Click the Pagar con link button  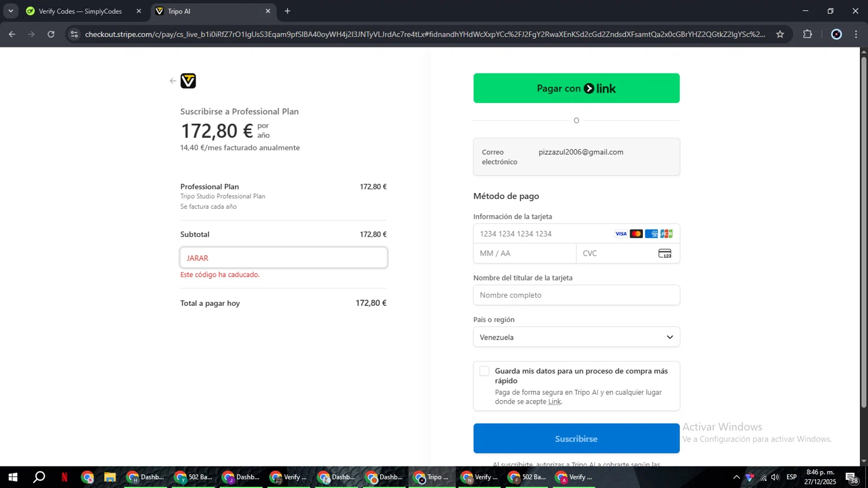(576, 88)
